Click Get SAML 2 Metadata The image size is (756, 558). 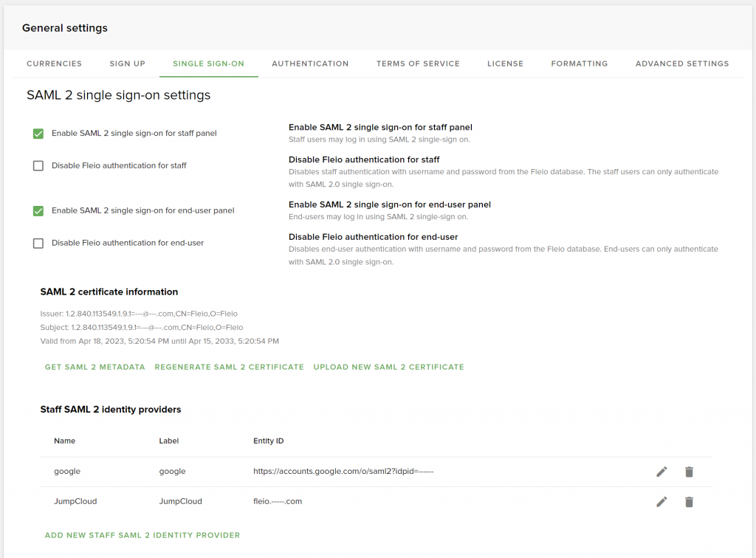pos(95,367)
